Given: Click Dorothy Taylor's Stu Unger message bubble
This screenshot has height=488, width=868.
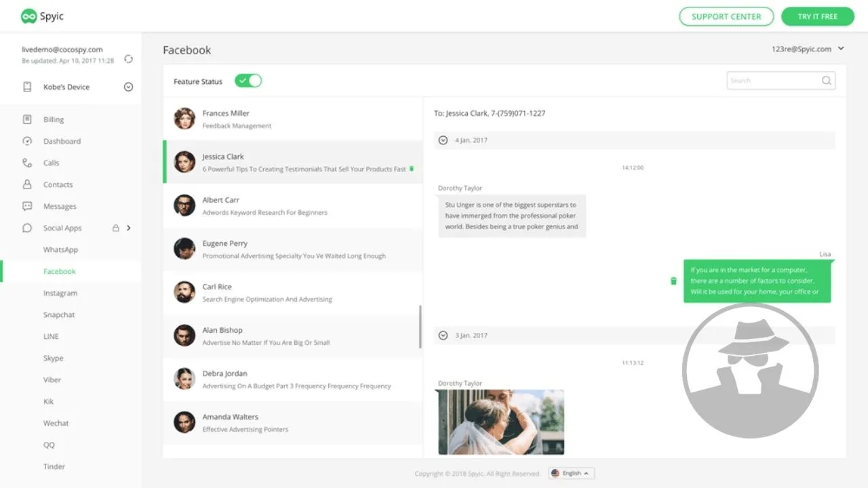Looking at the screenshot, I should [512, 216].
